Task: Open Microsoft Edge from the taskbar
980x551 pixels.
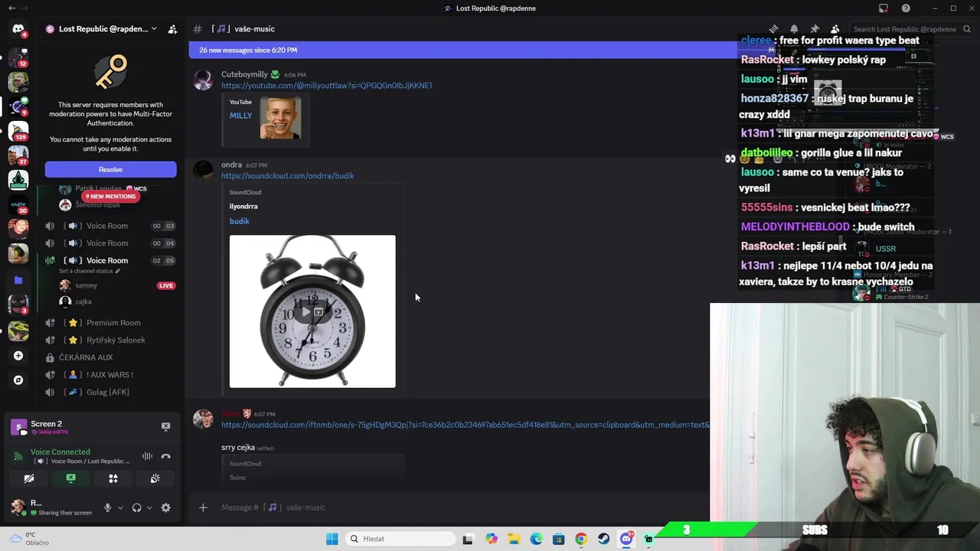Action: [536, 539]
